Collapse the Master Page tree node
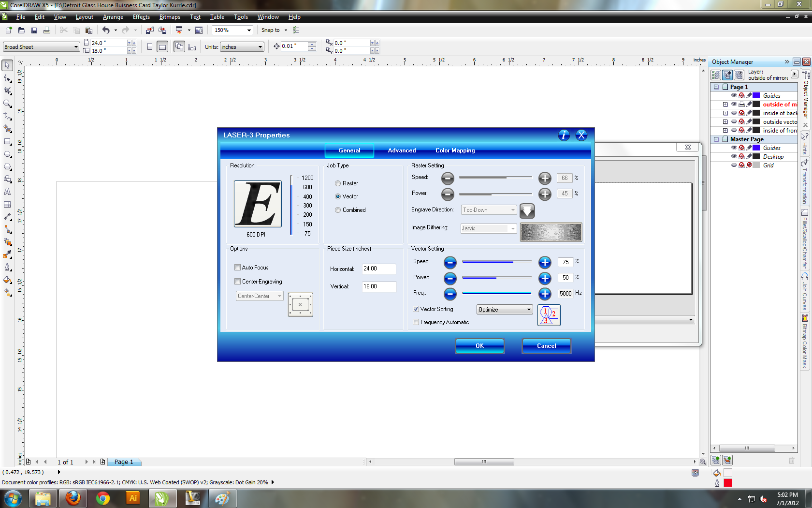 [716, 139]
